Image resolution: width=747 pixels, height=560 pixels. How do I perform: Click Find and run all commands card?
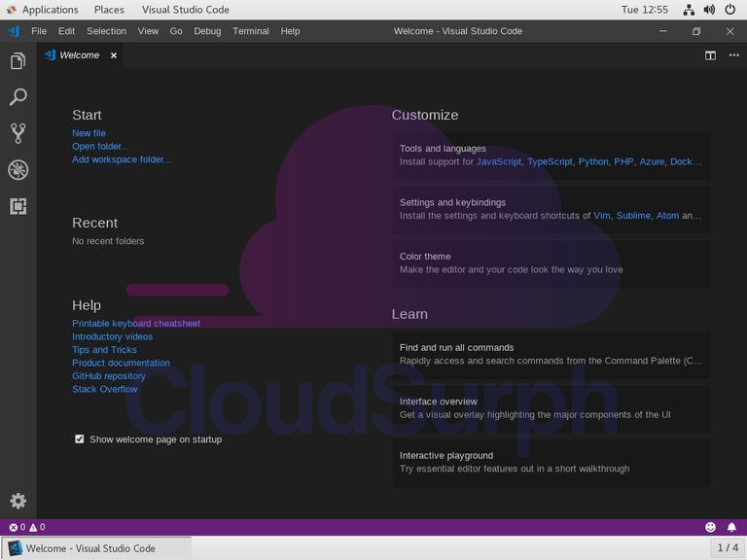[551, 355]
